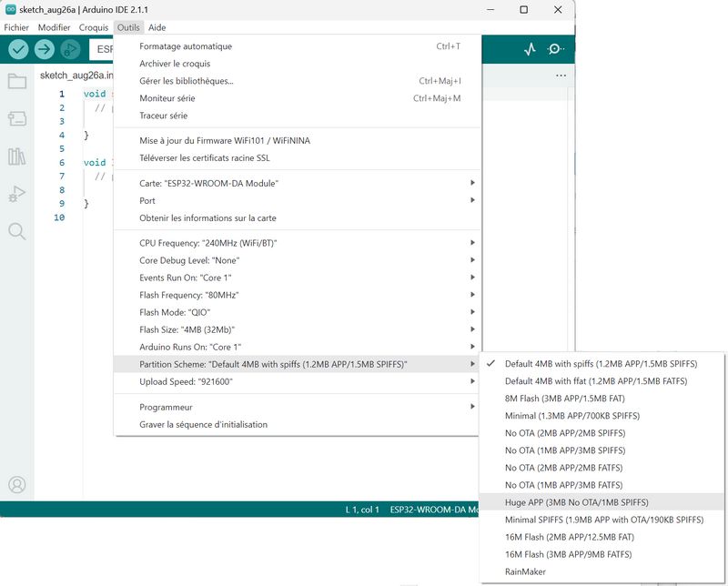Close the open Outils menu
The image size is (728, 586).
(128, 27)
